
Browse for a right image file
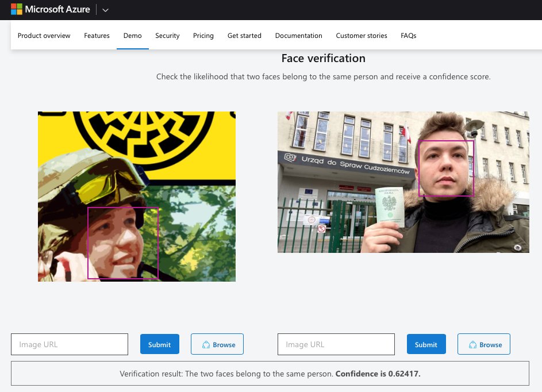tap(483, 344)
